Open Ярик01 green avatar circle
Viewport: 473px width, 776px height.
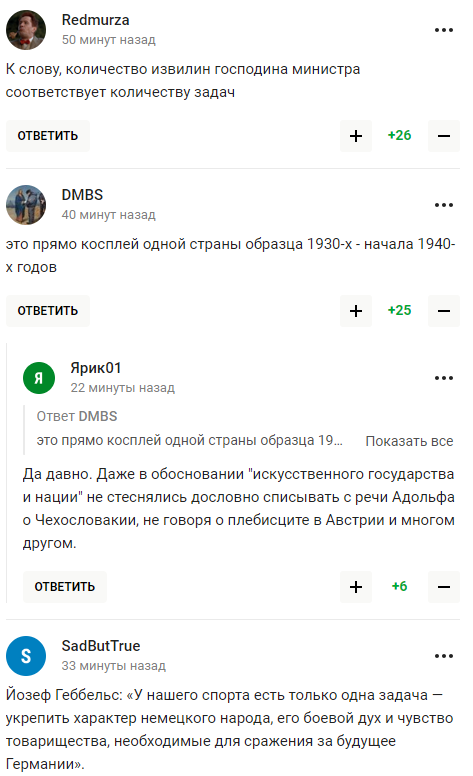point(39,378)
